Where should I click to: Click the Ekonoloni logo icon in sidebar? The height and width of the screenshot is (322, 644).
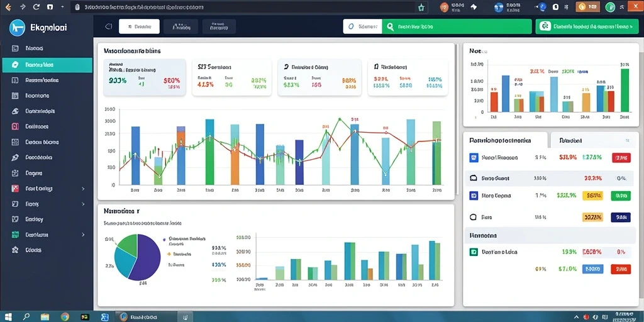click(x=17, y=28)
